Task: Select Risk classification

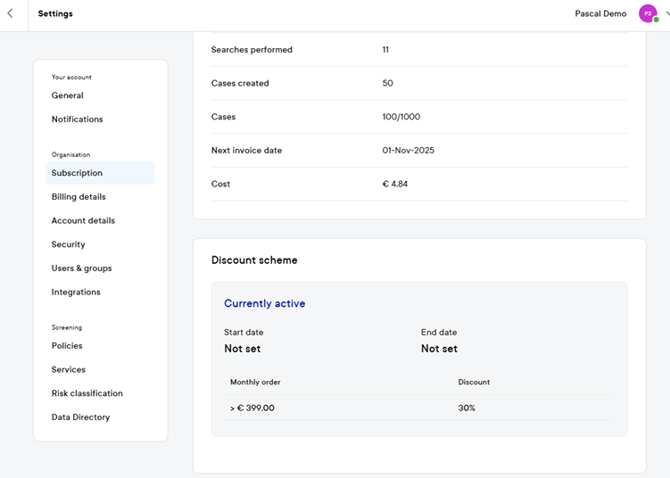Action: (x=87, y=394)
